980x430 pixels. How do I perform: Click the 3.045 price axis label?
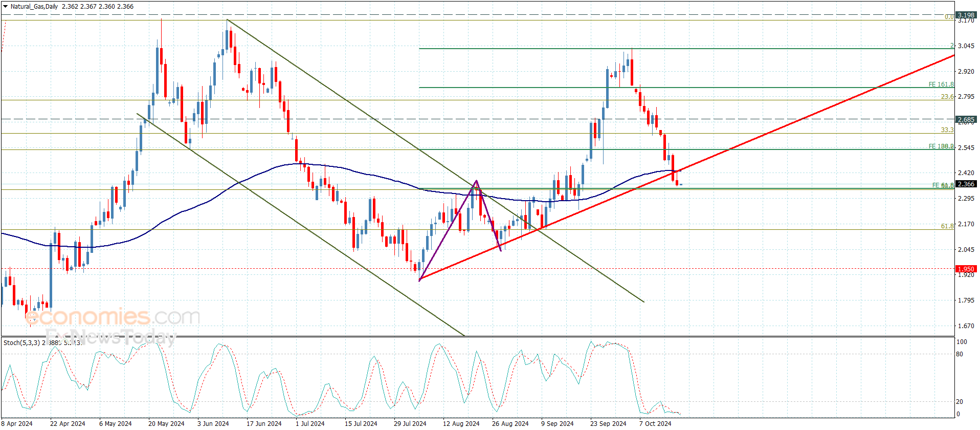(x=966, y=46)
